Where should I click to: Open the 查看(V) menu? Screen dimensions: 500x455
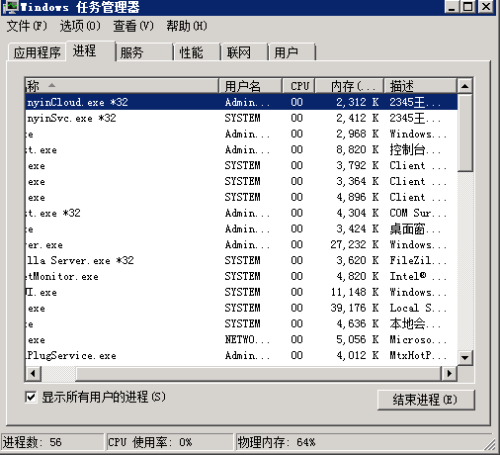(x=133, y=26)
